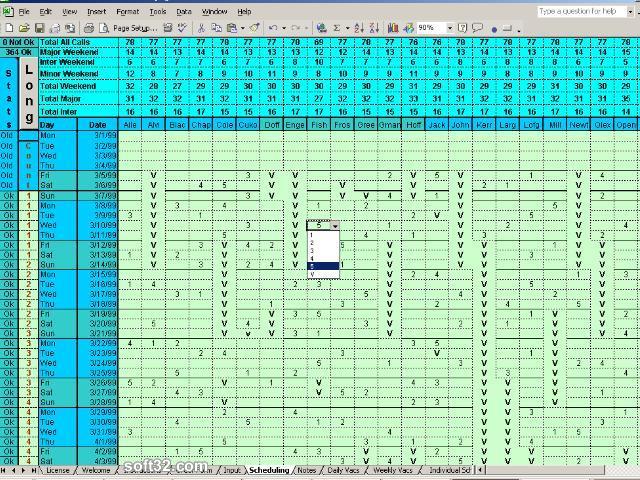Click the Drawing toolbar icon
The width and height of the screenshot is (640, 480).
coord(408,28)
